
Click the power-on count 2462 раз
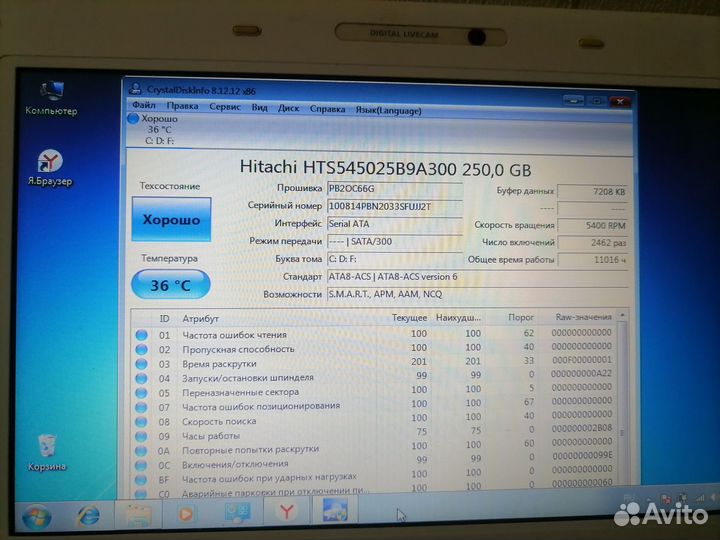coord(592,243)
